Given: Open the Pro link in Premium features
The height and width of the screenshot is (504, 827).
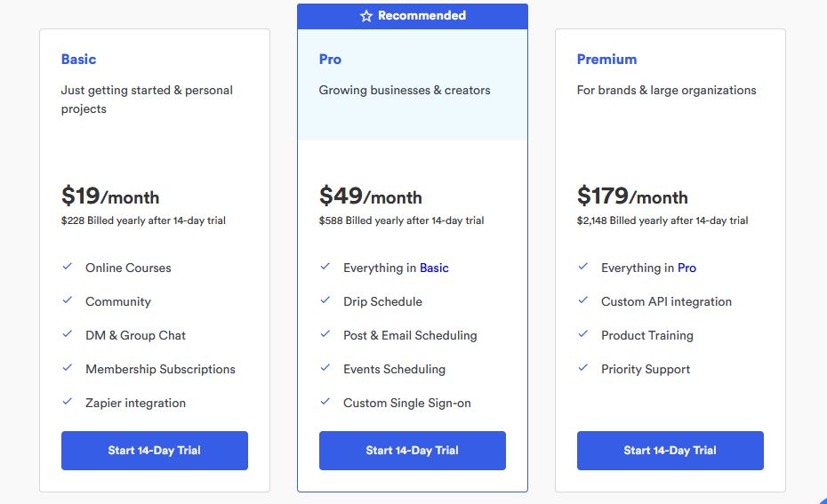Looking at the screenshot, I should (686, 268).
